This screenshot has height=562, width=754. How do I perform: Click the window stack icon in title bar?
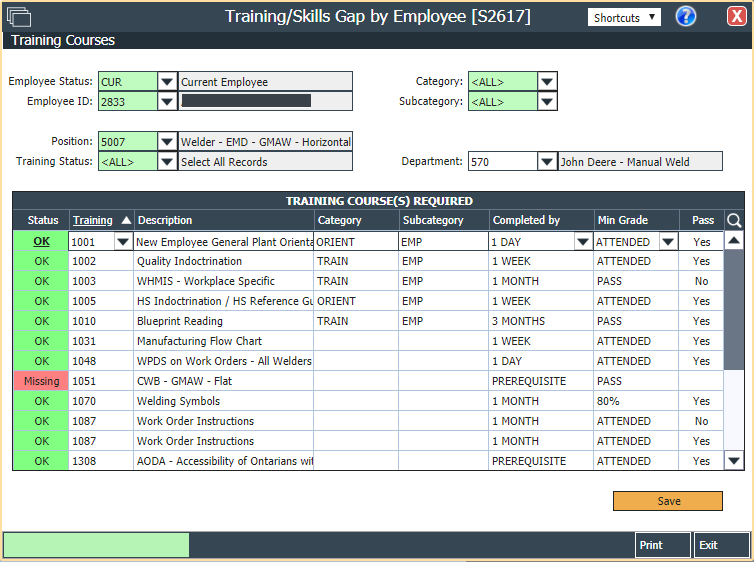19,17
